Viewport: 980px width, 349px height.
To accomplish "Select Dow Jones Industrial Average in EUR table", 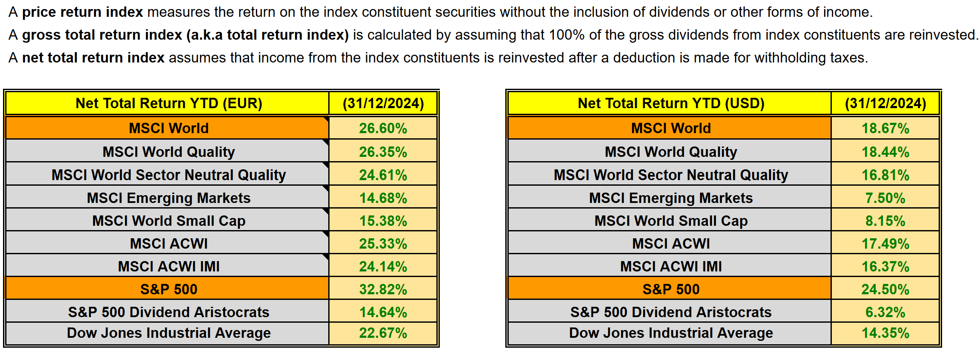I will (x=168, y=333).
